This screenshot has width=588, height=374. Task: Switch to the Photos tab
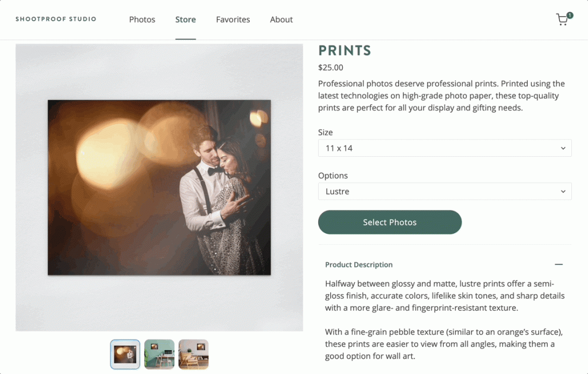click(x=142, y=19)
